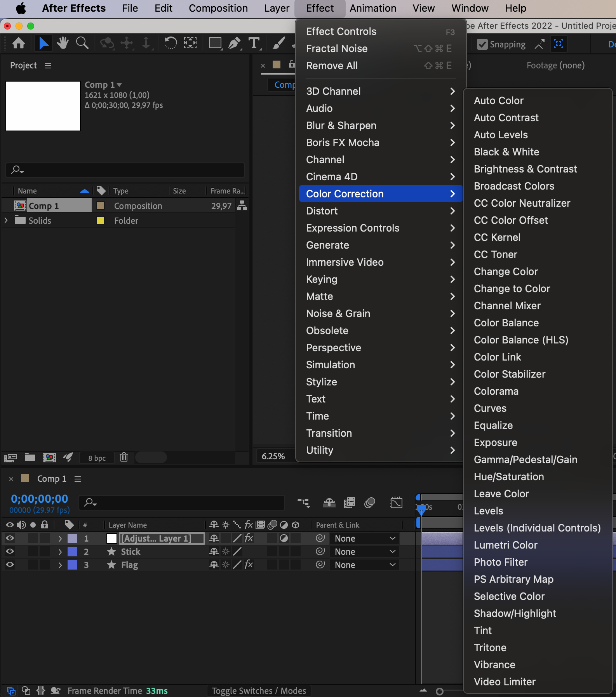This screenshot has height=697, width=616.
Task: Click the Layer Name column header
Action: (128, 525)
